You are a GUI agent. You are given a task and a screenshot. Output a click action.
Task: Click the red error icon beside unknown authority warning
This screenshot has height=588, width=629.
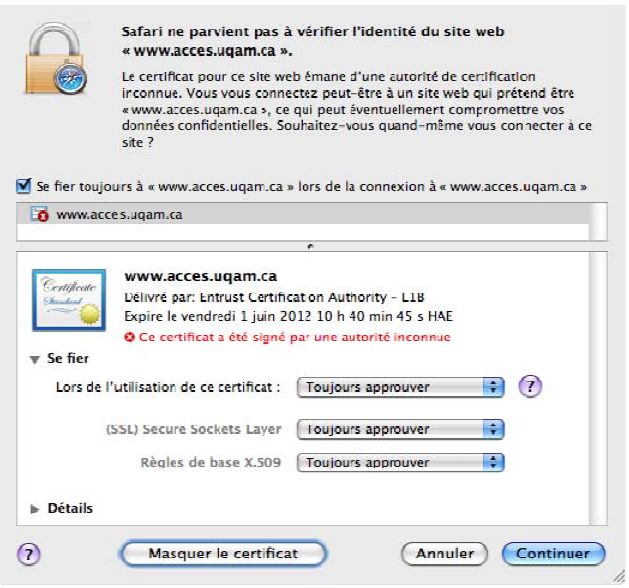(129, 337)
